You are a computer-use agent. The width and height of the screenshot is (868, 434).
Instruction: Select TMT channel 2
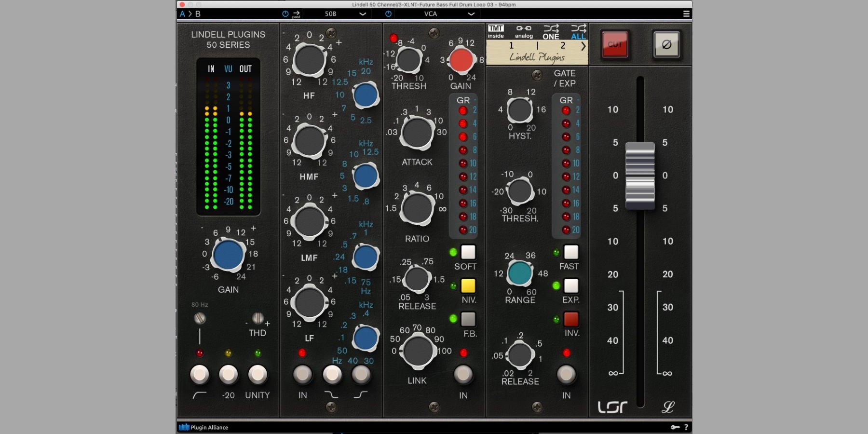pyautogui.click(x=562, y=46)
